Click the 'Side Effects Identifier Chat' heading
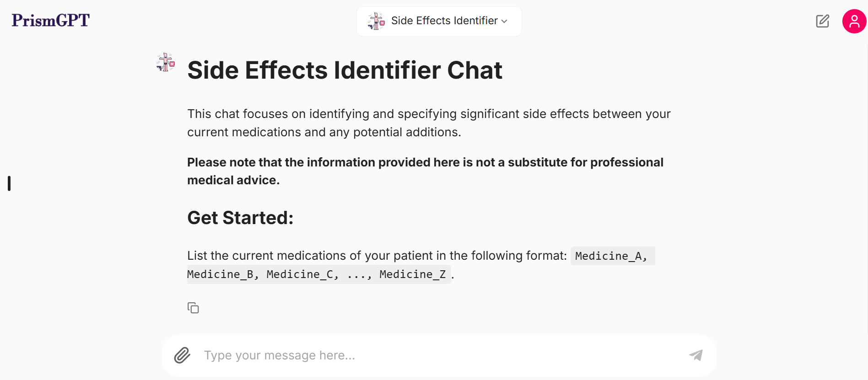The width and height of the screenshot is (868, 380). [345, 70]
